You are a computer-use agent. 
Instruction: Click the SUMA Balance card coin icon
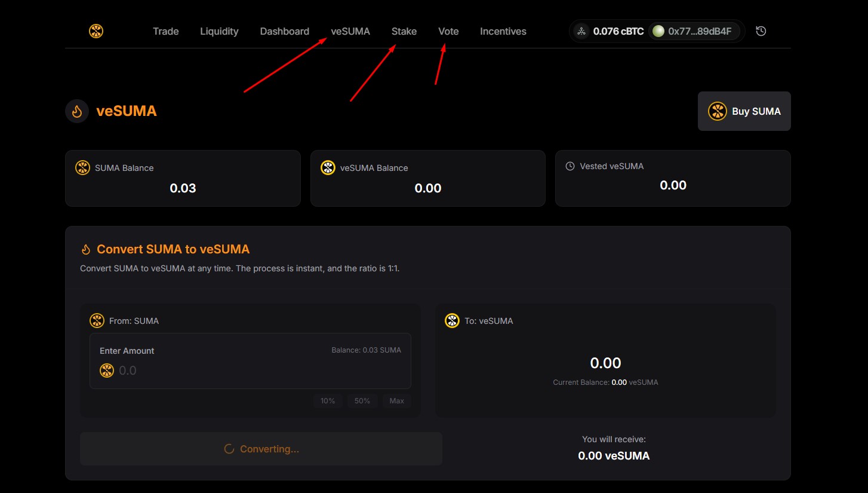click(82, 168)
